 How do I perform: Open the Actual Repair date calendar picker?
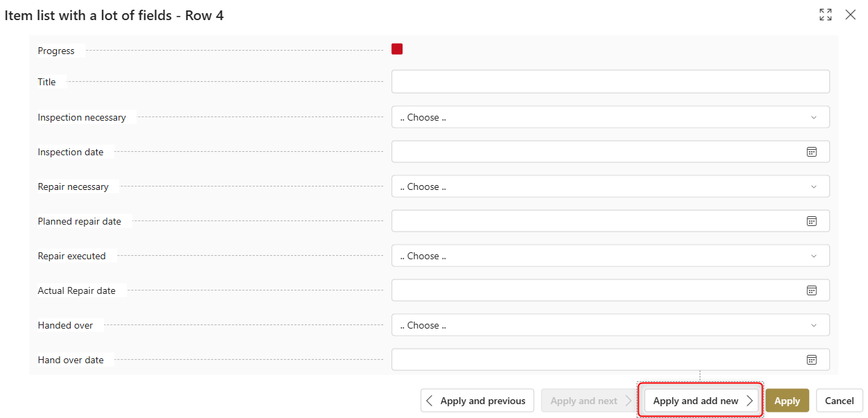coord(811,290)
